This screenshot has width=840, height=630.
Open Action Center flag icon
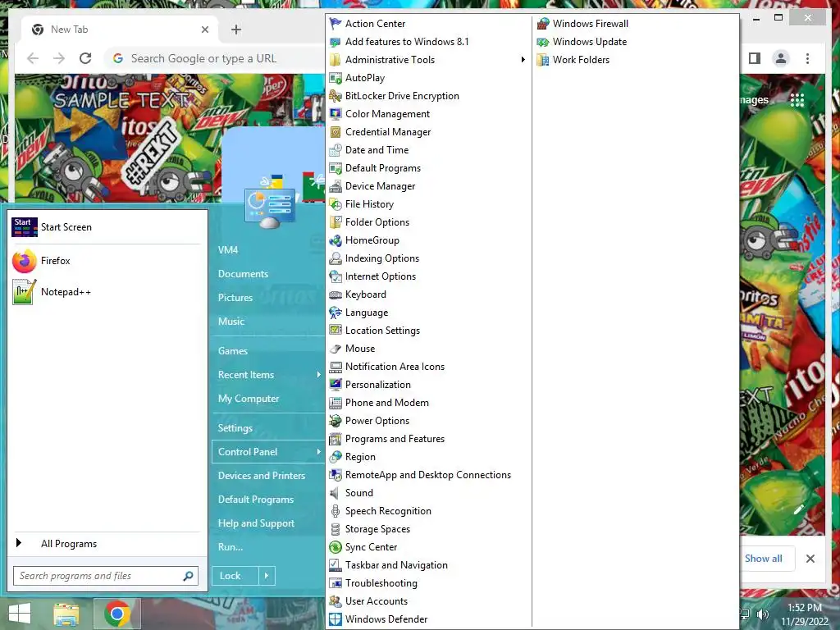click(x=336, y=24)
